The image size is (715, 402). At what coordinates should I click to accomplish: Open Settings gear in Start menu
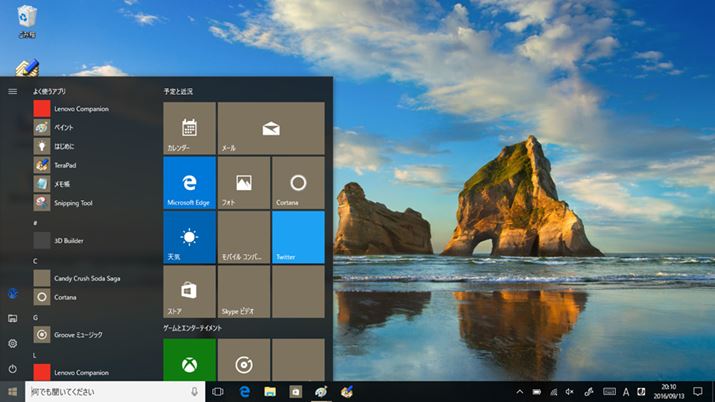13,343
